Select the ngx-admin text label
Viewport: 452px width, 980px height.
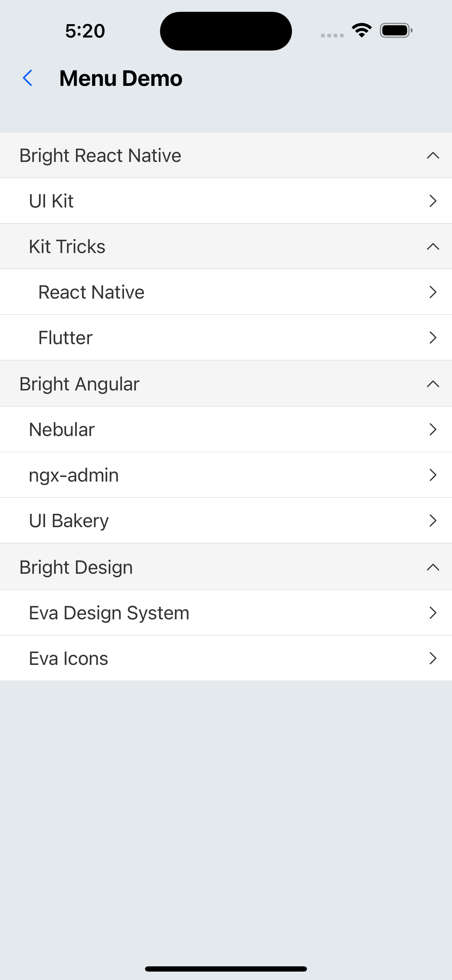point(74,475)
